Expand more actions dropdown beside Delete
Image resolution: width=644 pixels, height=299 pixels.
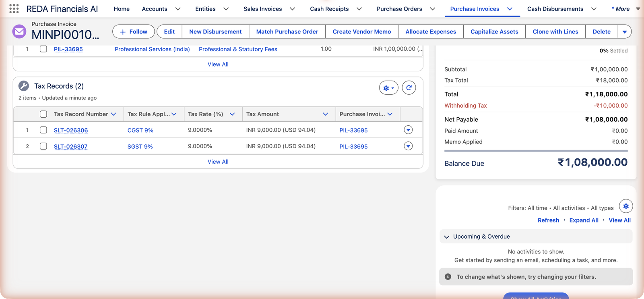click(x=625, y=31)
